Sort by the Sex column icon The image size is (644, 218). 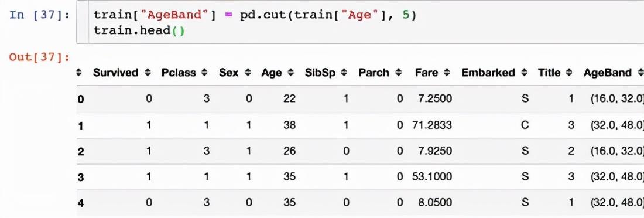pos(248,73)
